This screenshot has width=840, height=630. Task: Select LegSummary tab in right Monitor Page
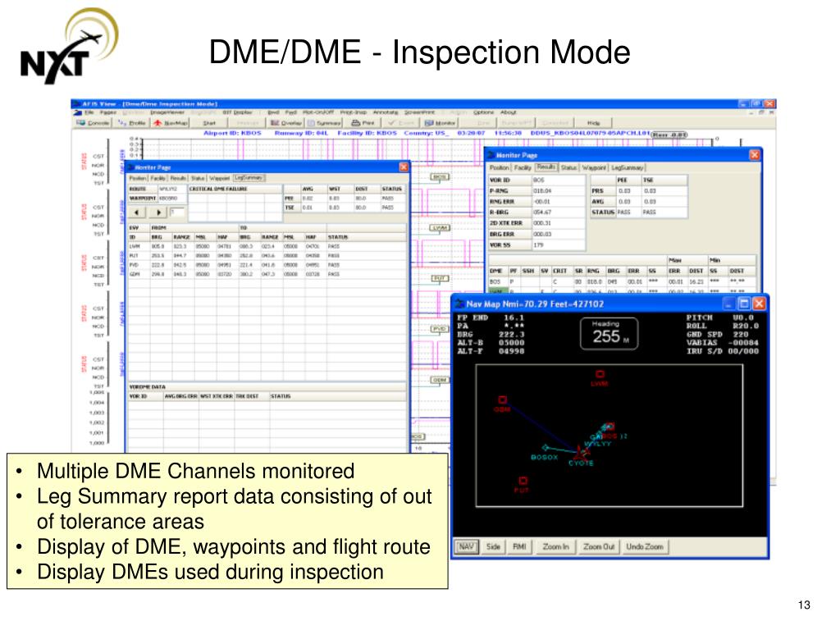pyautogui.click(x=628, y=167)
